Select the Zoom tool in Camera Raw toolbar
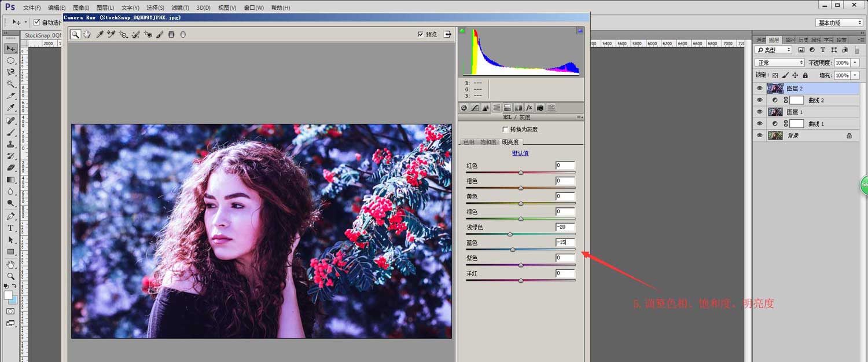This screenshot has height=362, width=868. [75, 35]
